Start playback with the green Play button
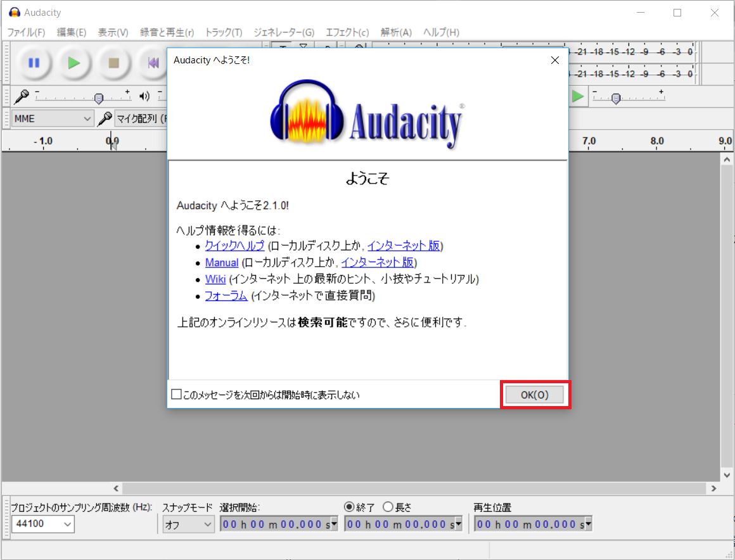This screenshot has width=735, height=560. coord(73,63)
